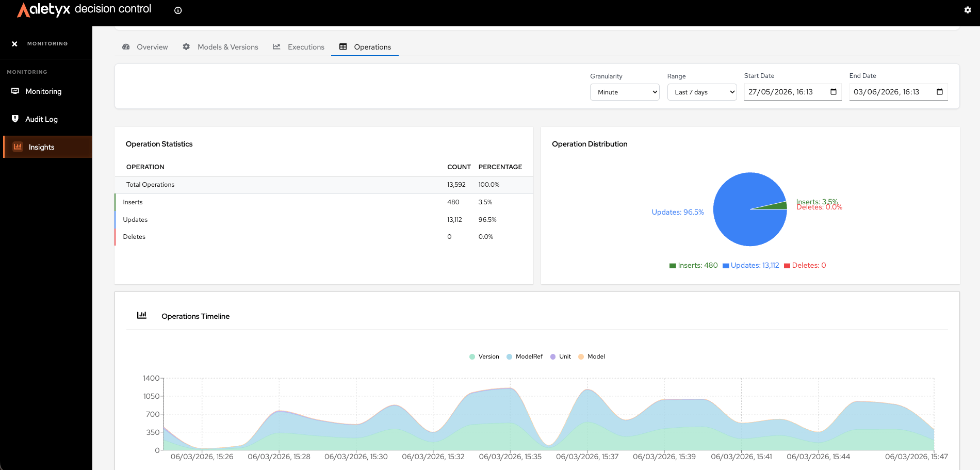Image resolution: width=980 pixels, height=470 pixels.
Task: Click the Insights chart icon
Action: [18, 147]
